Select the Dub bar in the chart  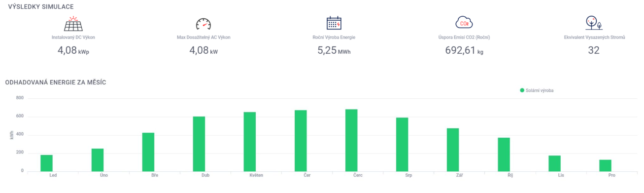pos(199,144)
